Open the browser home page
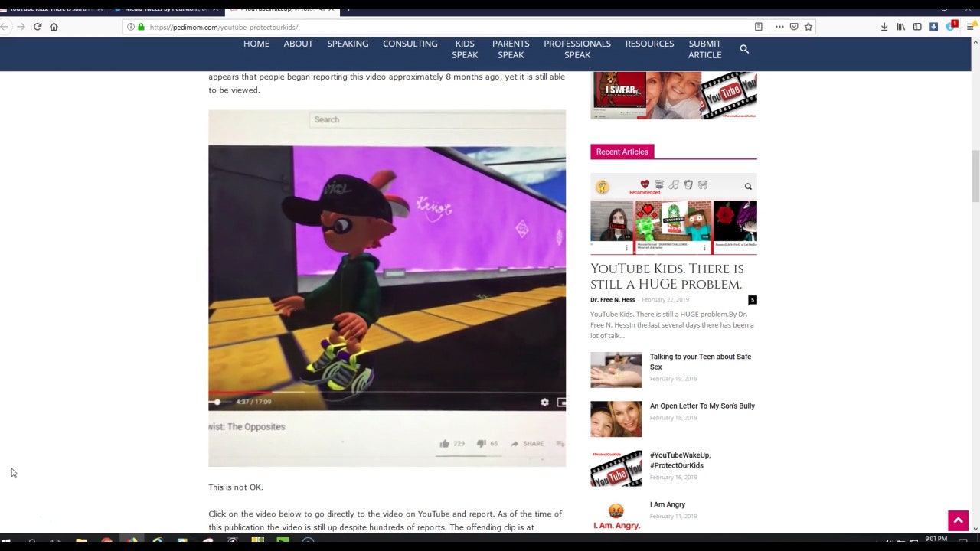Image resolution: width=980 pixels, height=551 pixels. pyautogui.click(x=54, y=27)
